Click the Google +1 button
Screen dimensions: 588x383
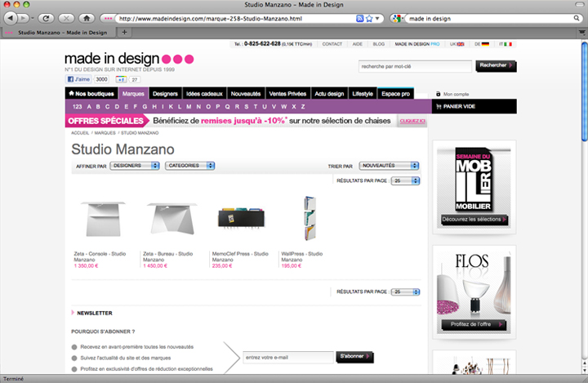(x=121, y=79)
